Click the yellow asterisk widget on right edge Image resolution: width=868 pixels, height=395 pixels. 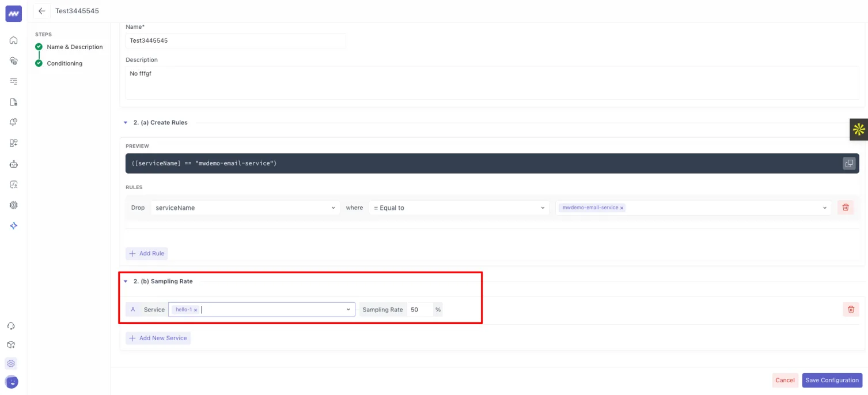[859, 130]
